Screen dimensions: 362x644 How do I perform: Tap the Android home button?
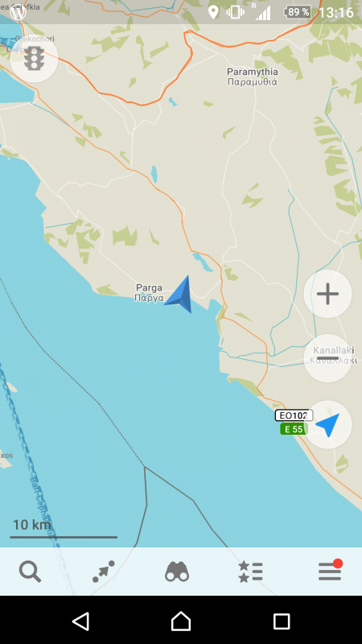181,621
